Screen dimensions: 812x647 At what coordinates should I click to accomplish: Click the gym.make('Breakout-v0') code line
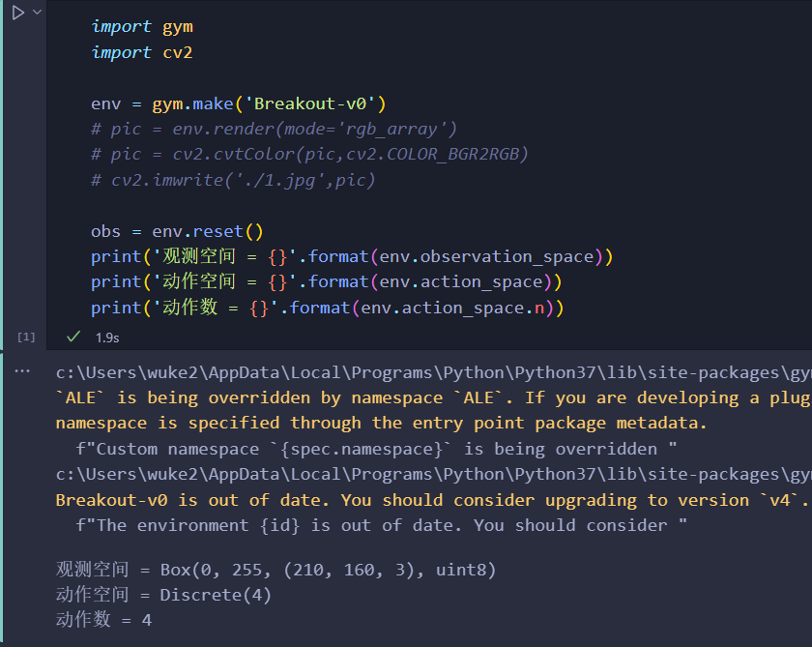238,103
